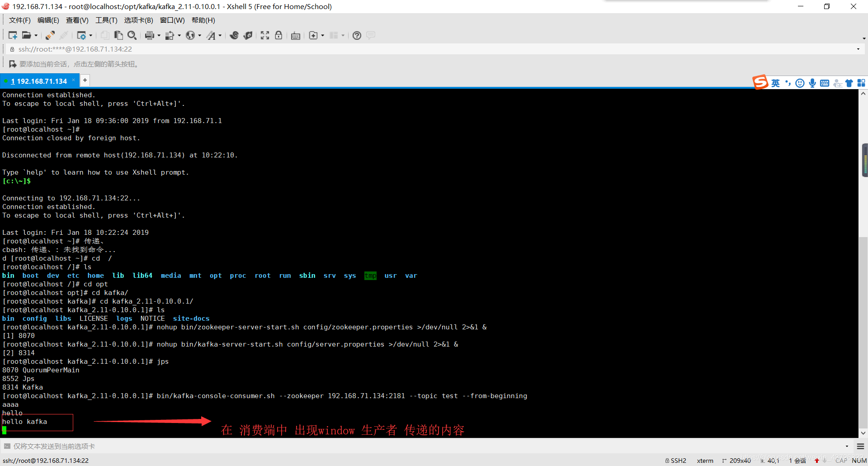This screenshot has height=466, width=868.
Task: Open the 工具(T) menu
Action: [x=106, y=20]
